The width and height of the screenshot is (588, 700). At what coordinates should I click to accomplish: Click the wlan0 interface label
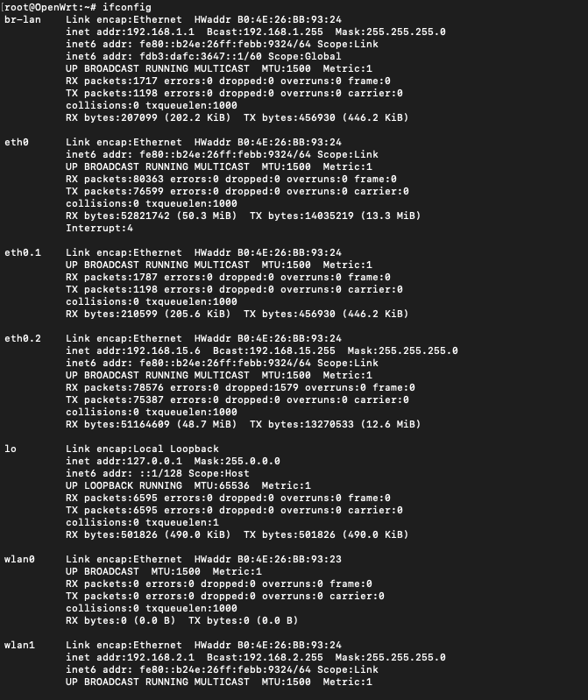19,559
